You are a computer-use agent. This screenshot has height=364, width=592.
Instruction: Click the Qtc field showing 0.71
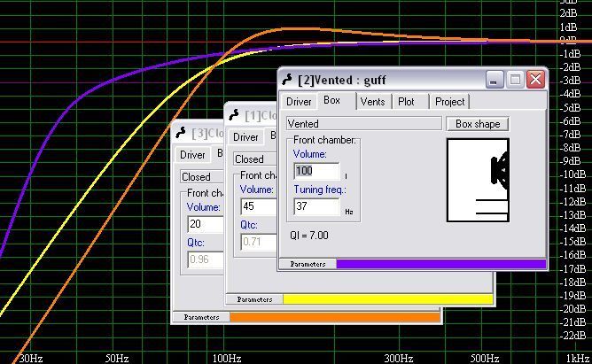(x=259, y=242)
